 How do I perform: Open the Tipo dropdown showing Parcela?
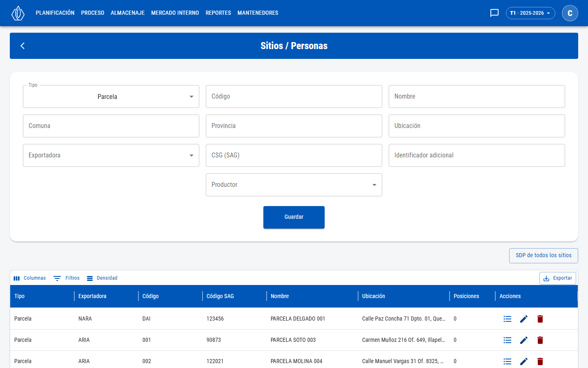tap(111, 96)
